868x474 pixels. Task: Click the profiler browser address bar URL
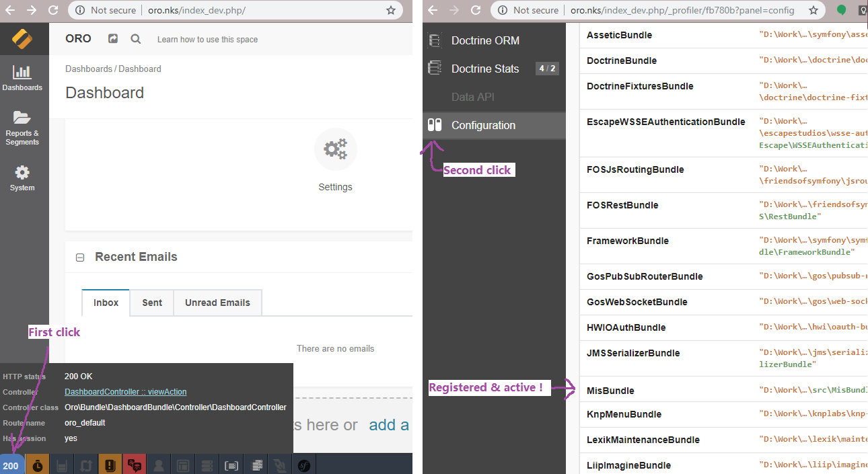click(x=682, y=10)
